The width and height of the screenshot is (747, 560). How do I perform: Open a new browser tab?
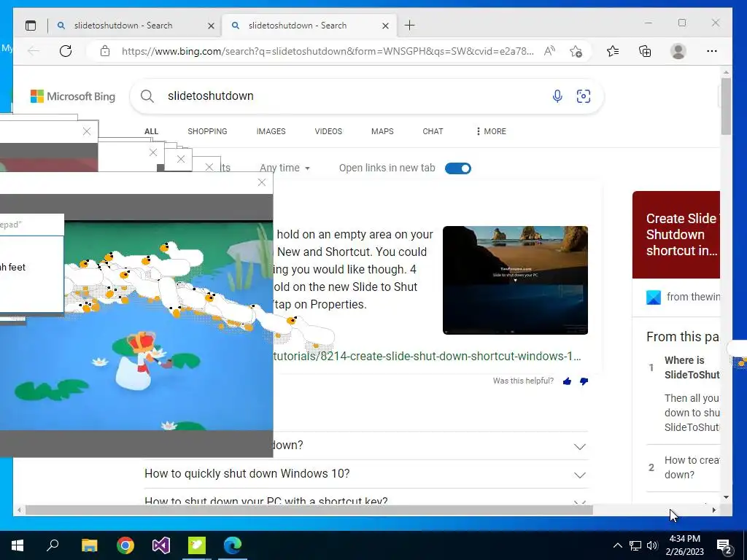pos(410,26)
